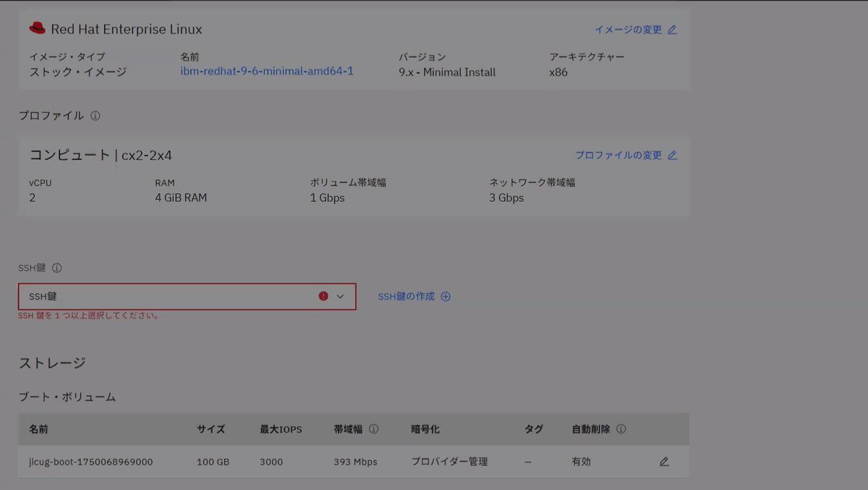Image resolution: width=868 pixels, height=490 pixels.
Task: Click the 100 GB size cell
Action: [213, 462]
